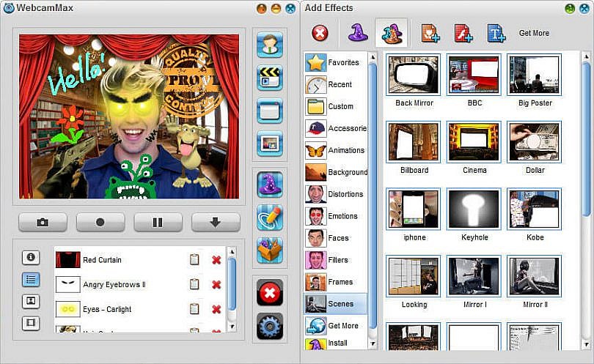Click red X in Add Effects toolbar
Image resolution: width=594 pixels, height=364 pixels.
click(320, 33)
